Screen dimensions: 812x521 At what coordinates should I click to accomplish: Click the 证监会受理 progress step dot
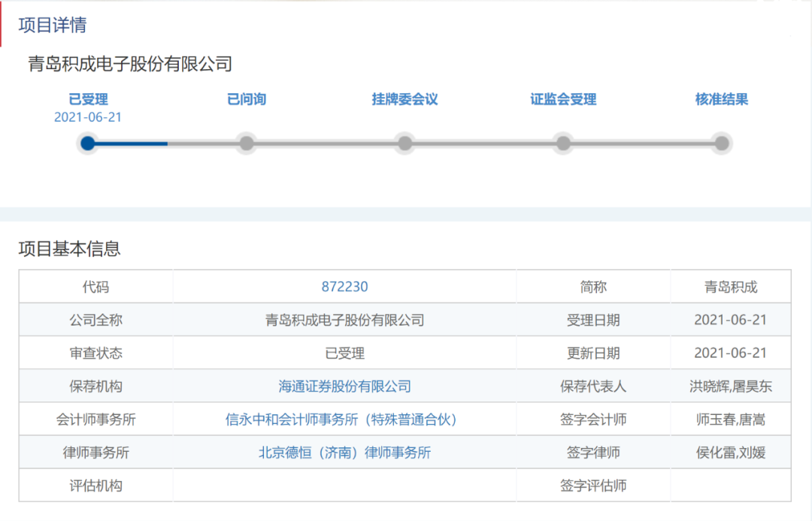[x=563, y=143]
